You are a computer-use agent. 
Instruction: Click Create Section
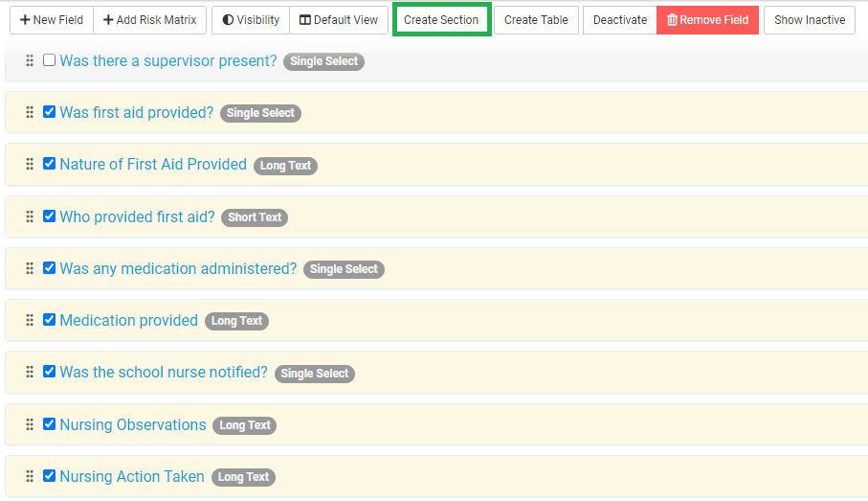click(x=441, y=20)
